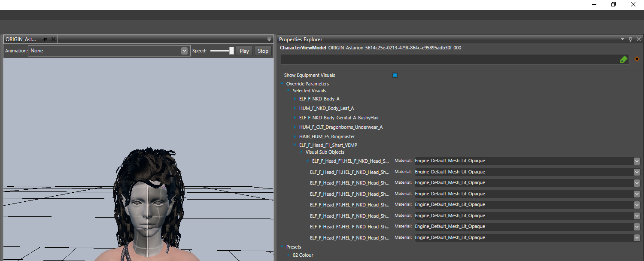The height and width of the screenshot is (261, 644).
Task: Expand the 02 Colour preset
Action: [x=289, y=255]
